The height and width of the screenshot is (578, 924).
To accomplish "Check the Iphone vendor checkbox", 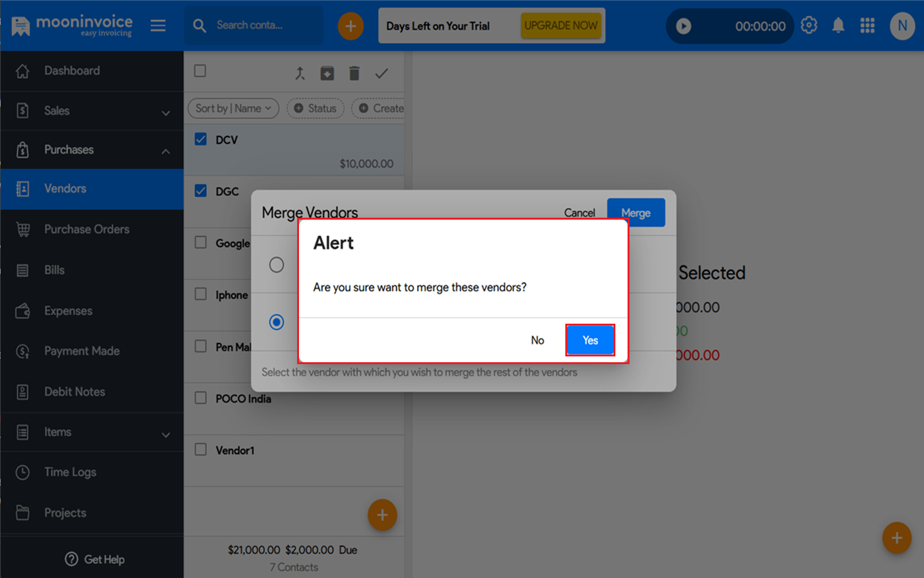I will (x=200, y=294).
